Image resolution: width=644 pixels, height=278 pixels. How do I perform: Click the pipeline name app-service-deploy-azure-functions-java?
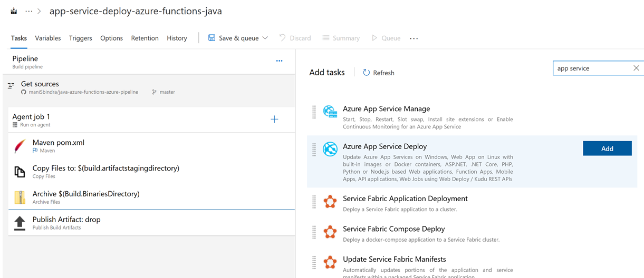(x=136, y=11)
